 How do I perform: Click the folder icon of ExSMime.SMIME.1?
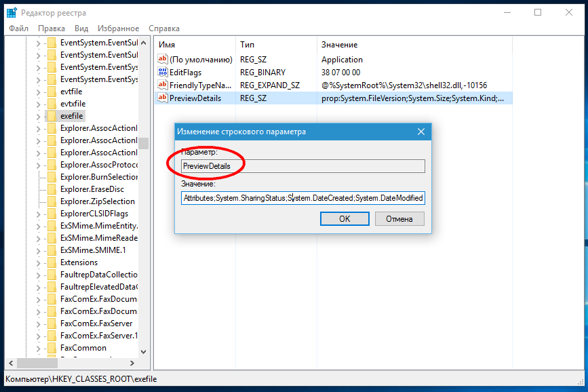click(x=52, y=250)
